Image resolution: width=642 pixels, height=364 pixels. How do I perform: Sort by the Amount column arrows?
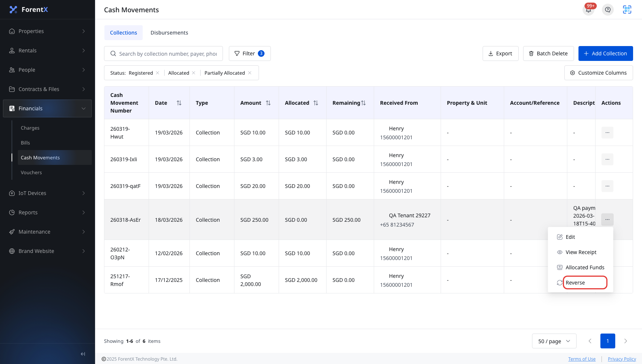[x=268, y=103]
